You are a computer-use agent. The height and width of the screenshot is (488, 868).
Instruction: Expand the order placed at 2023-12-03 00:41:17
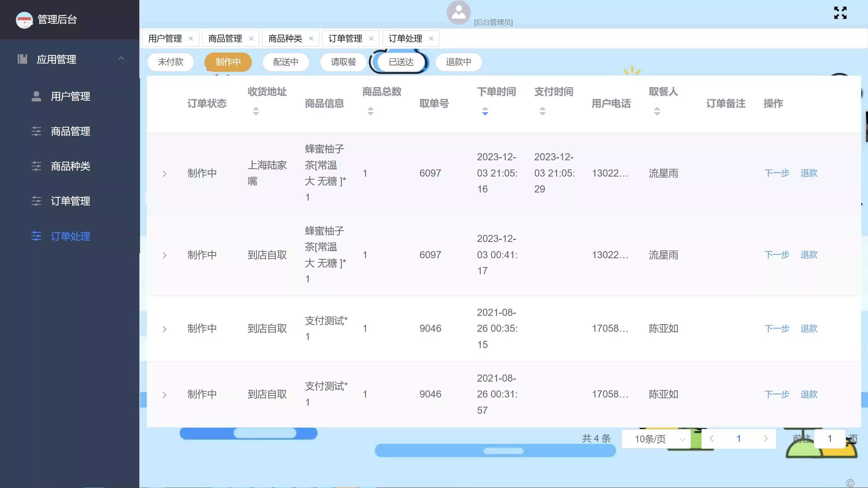[x=164, y=255]
